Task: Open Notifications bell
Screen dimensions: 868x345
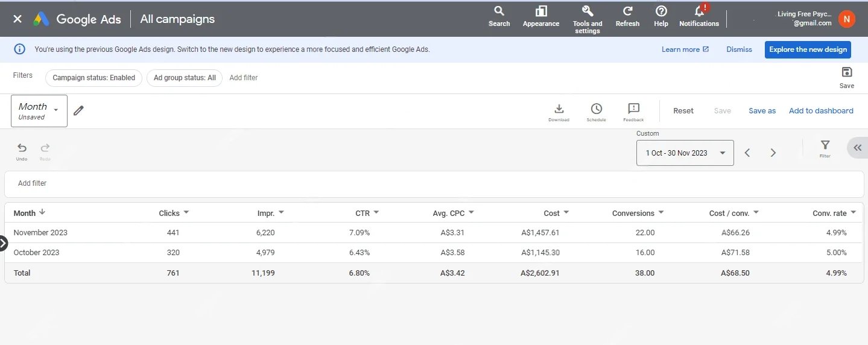Action: coord(699,16)
